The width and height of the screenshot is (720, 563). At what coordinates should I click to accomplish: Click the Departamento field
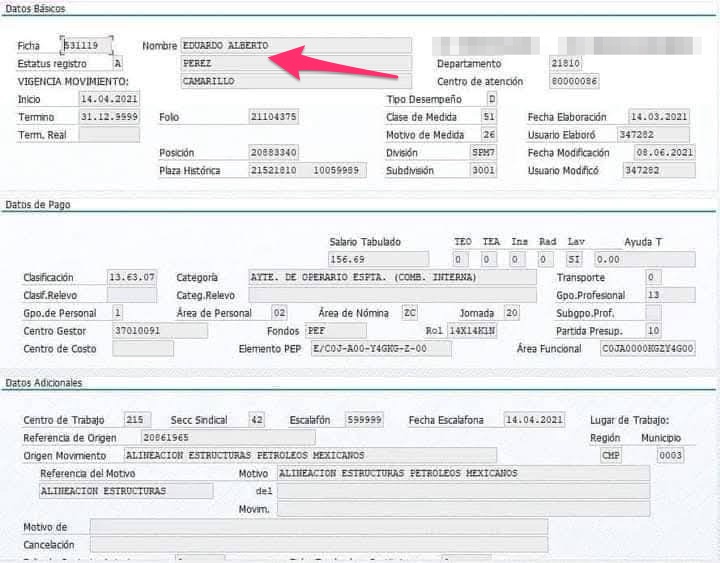coord(574,63)
